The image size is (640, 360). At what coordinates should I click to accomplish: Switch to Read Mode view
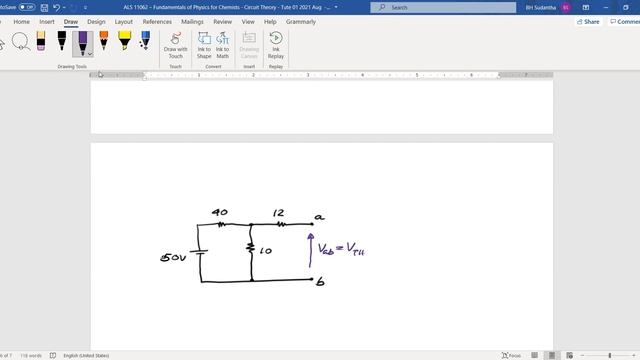tap(534, 356)
